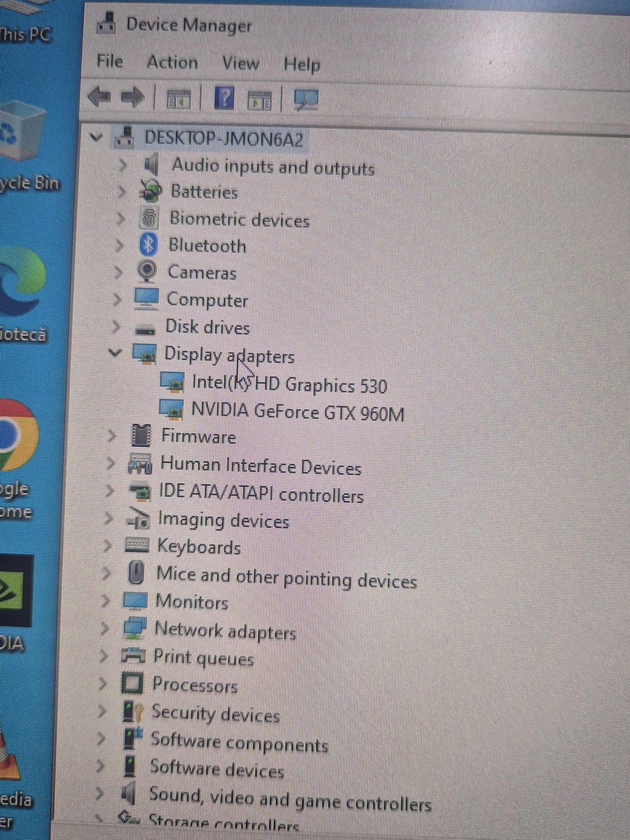Select Intel(R) HD Graphics 530 entry

tap(289, 384)
